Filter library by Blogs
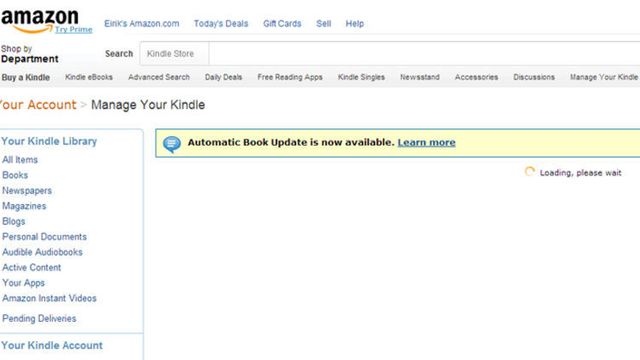 (14, 222)
